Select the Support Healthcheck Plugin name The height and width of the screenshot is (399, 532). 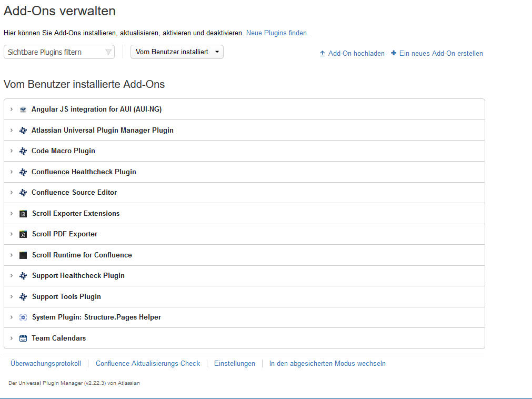pyautogui.click(x=78, y=276)
